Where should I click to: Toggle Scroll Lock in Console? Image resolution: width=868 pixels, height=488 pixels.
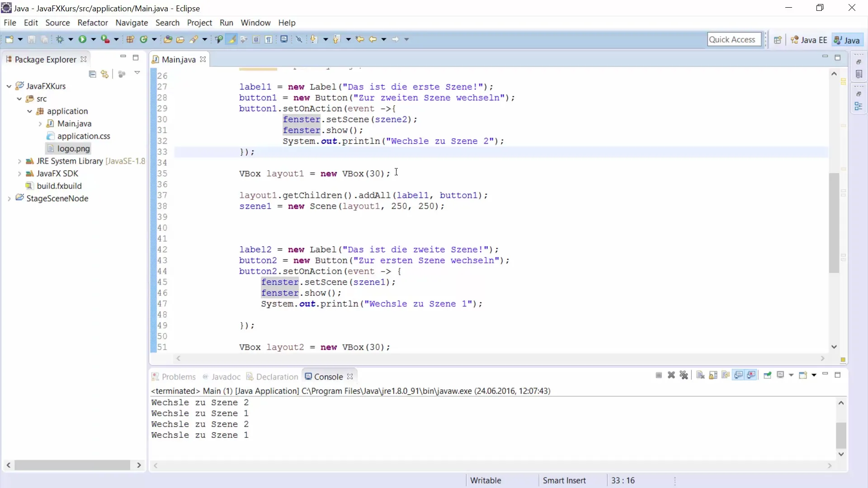pos(713,375)
